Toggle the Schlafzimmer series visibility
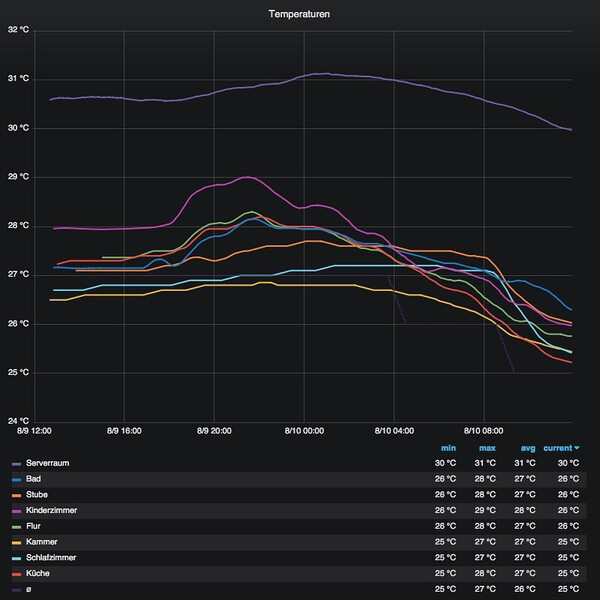 (x=51, y=558)
